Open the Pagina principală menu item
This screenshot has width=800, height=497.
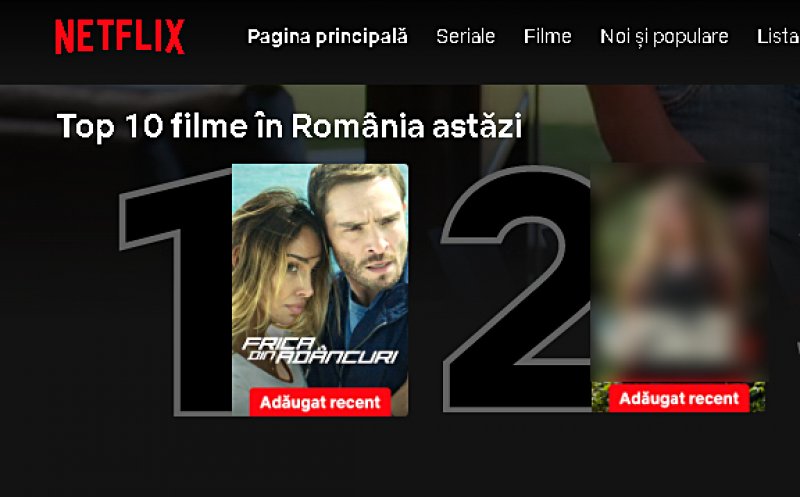327,37
